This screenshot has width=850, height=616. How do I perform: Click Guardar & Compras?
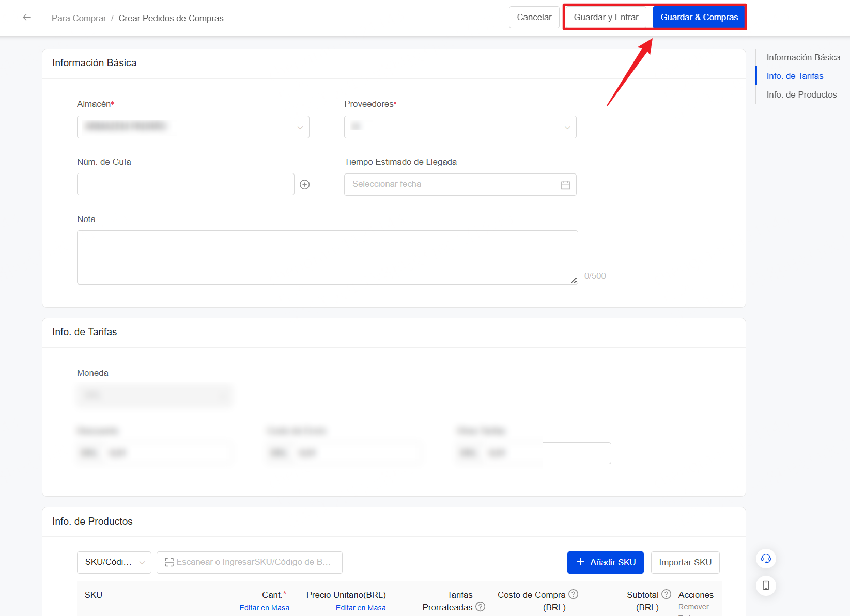(699, 17)
